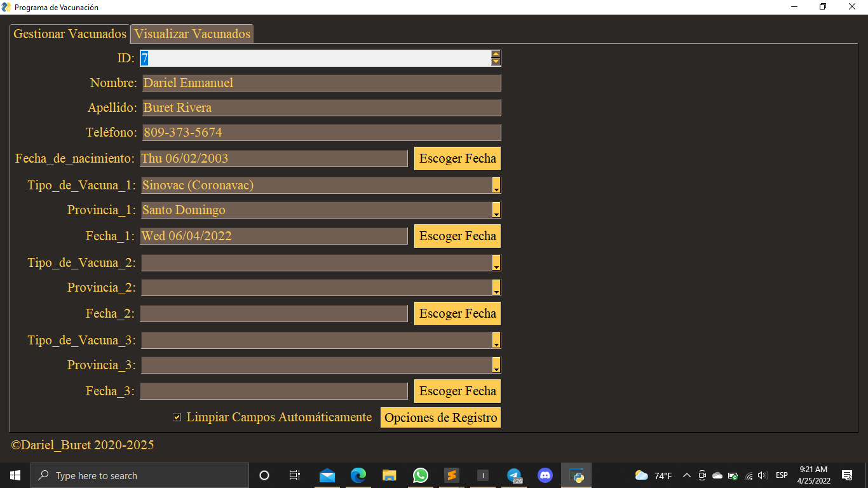Open Telegram showing 426 notifications

point(513,475)
